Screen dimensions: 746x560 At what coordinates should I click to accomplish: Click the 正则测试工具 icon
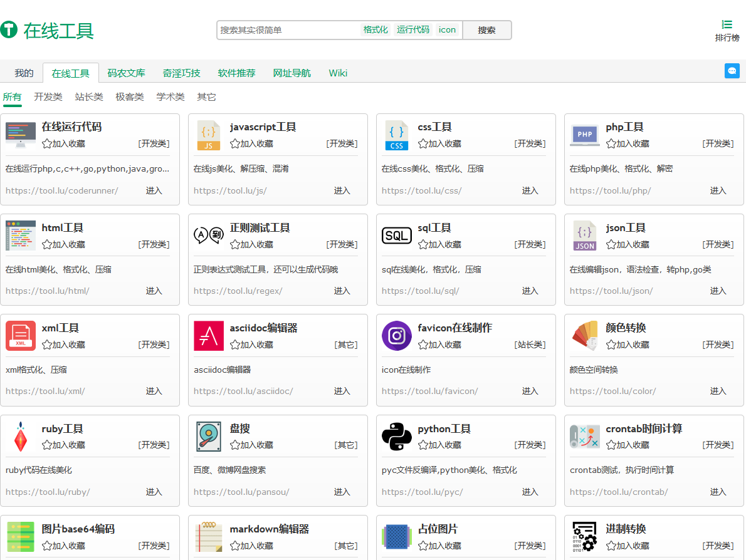pos(208,235)
